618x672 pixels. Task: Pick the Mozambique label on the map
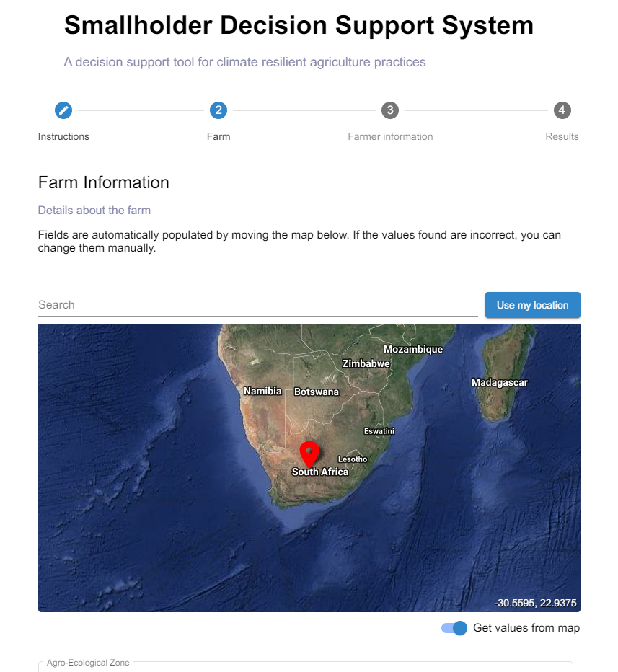click(x=413, y=350)
